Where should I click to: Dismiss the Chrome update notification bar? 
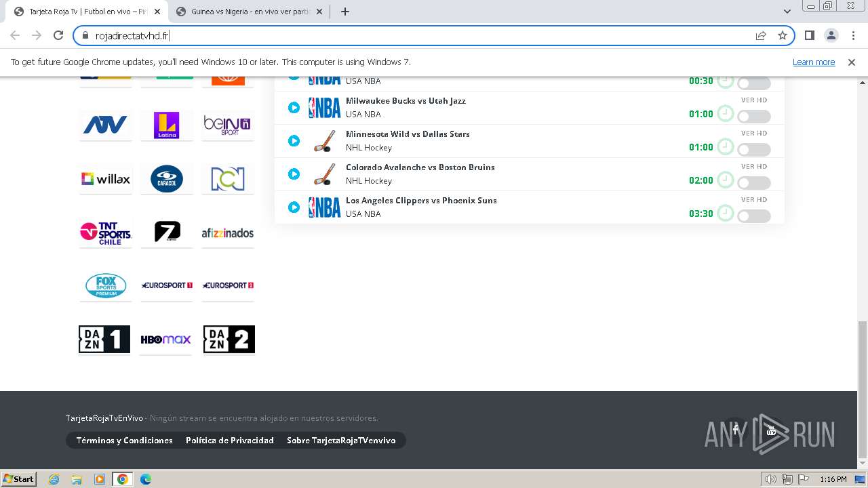click(x=852, y=62)
